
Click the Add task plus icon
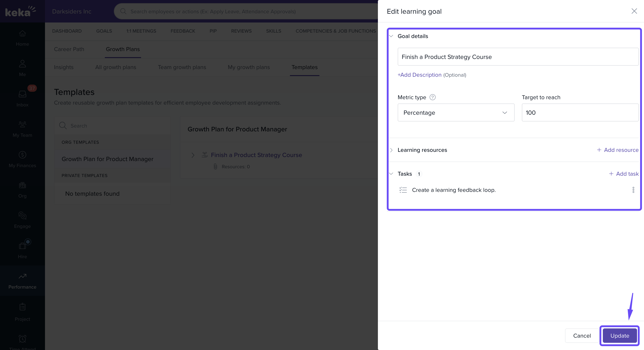611,174
